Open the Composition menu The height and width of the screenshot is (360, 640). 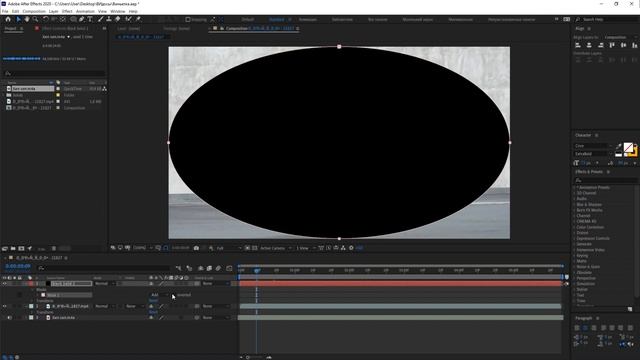34,11
